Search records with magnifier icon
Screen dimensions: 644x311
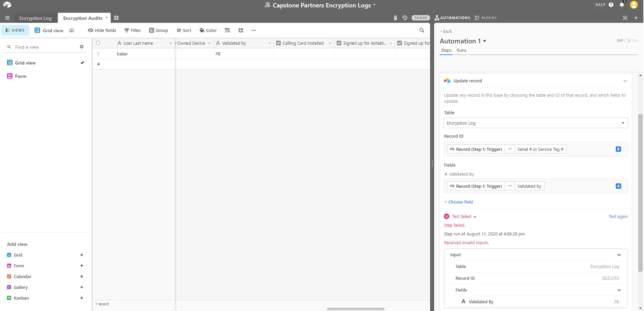(422, 30)
